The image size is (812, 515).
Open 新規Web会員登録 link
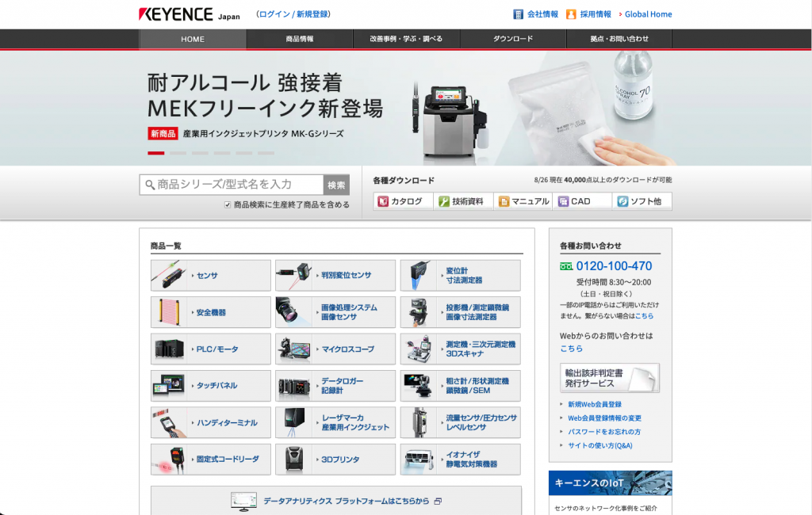595,405
